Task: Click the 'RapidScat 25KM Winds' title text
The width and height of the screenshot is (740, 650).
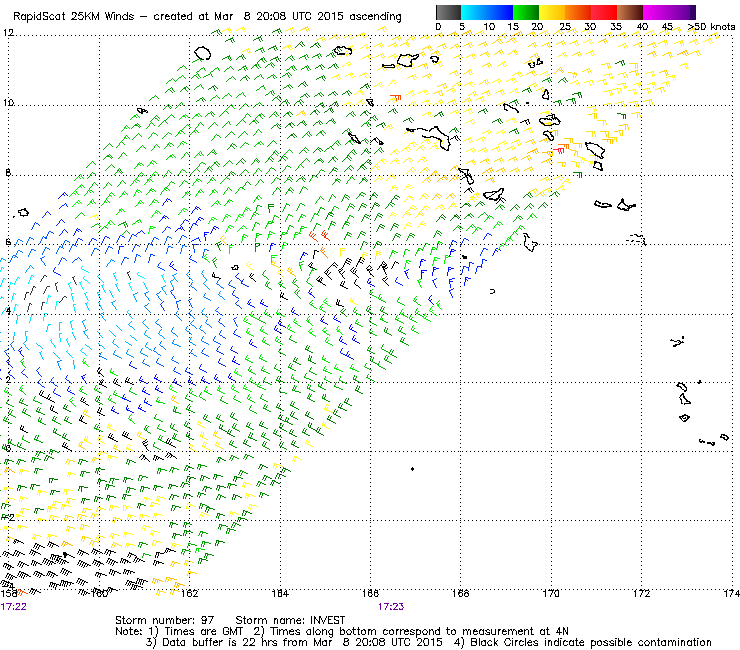Action: point(74,17)
